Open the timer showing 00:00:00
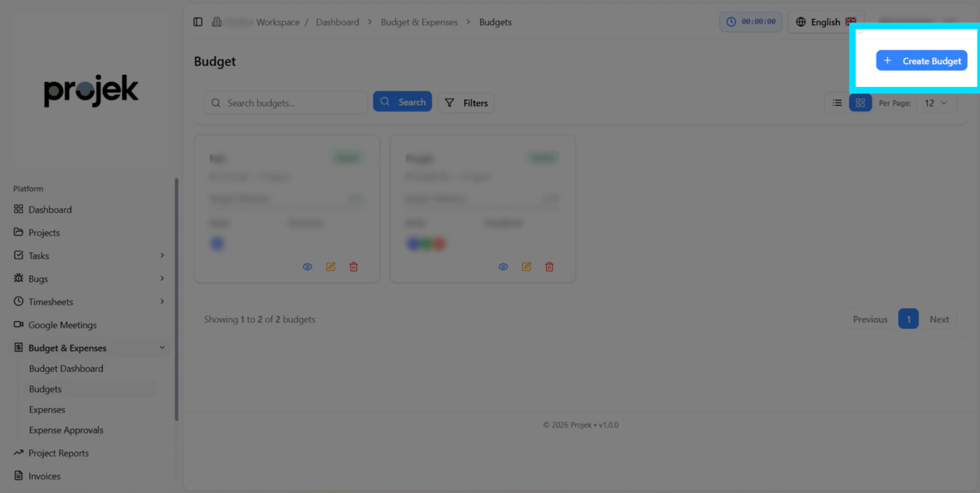 coord(751,22)
